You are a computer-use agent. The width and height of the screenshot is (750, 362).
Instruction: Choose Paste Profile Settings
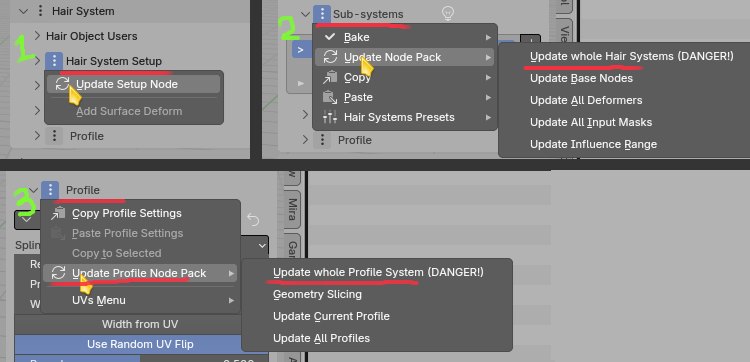point(140,233)
